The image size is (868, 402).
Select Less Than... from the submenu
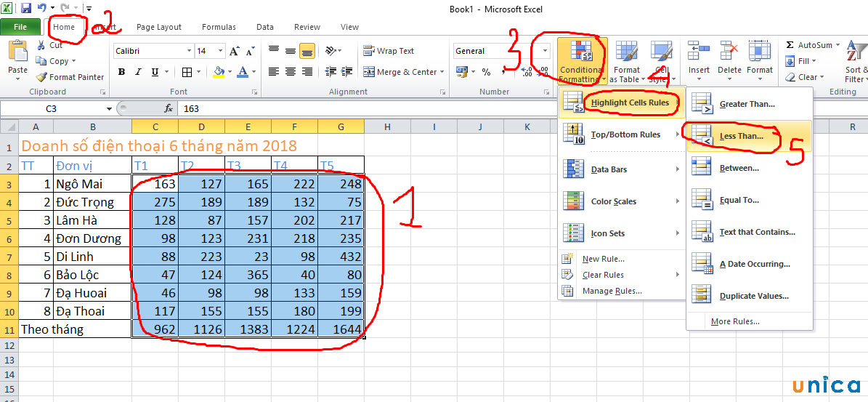tap(741, 136)
